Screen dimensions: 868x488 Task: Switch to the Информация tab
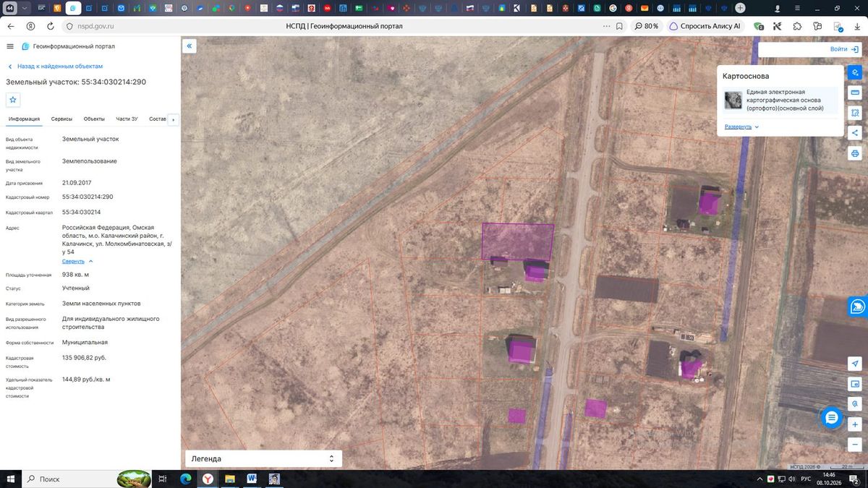pos(24,119)
